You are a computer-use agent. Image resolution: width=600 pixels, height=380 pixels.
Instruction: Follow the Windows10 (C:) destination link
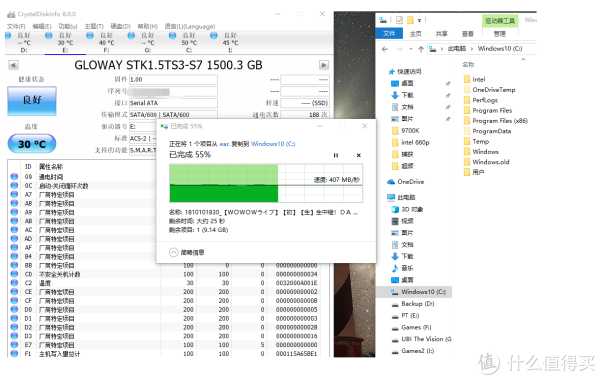(273, 144)
